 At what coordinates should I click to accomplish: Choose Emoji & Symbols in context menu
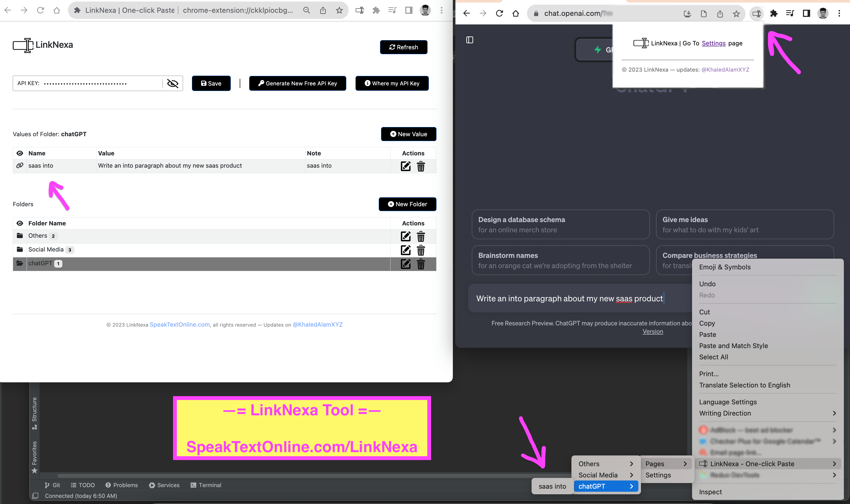(x=767, y=267)
